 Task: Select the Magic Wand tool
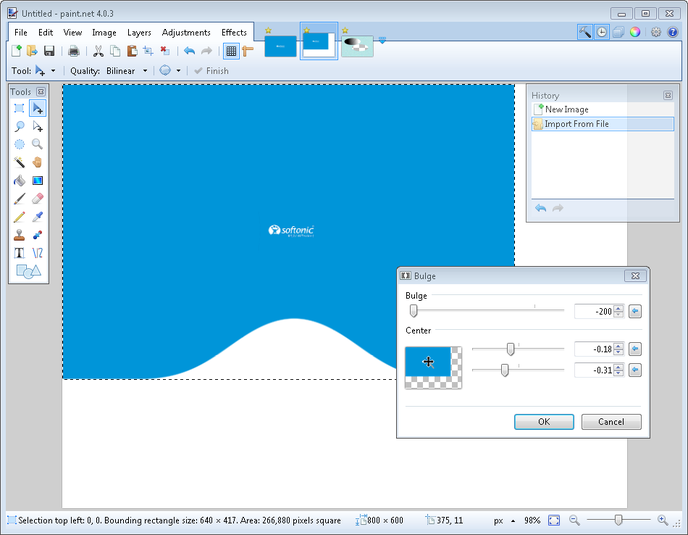click(x=19, y=162)
